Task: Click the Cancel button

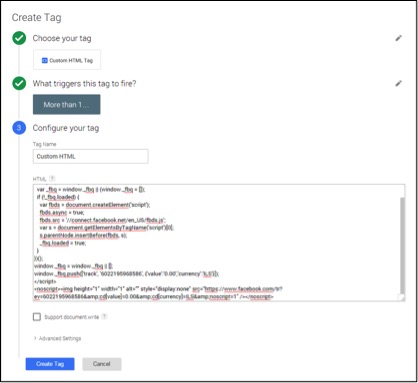Action: [x=102, y=364]
